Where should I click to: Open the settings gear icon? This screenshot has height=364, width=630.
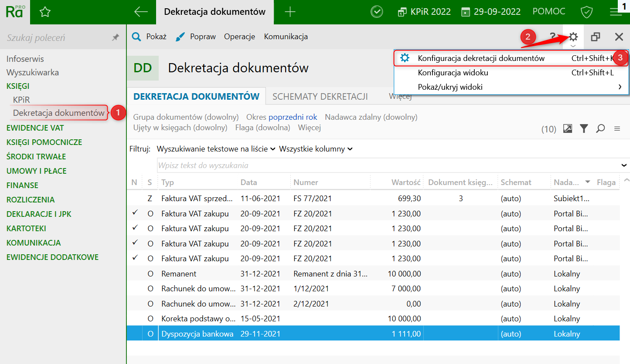click(573, 37)
